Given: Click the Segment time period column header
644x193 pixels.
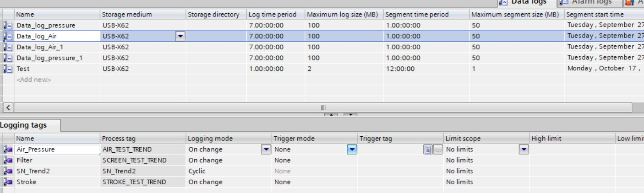Looking at the screenshot, I should tap(426, 15).
